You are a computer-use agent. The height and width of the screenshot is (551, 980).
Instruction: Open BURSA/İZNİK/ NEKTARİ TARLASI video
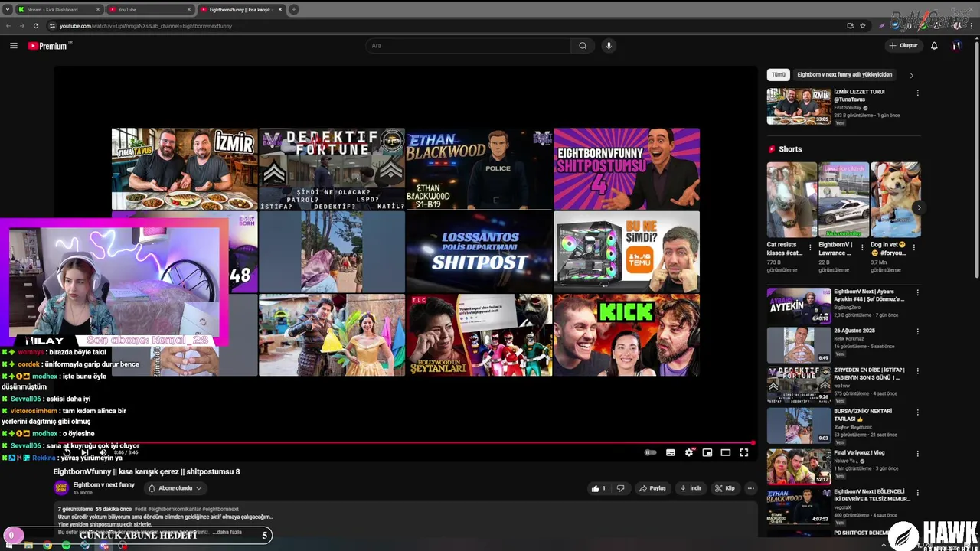(799, 425)
